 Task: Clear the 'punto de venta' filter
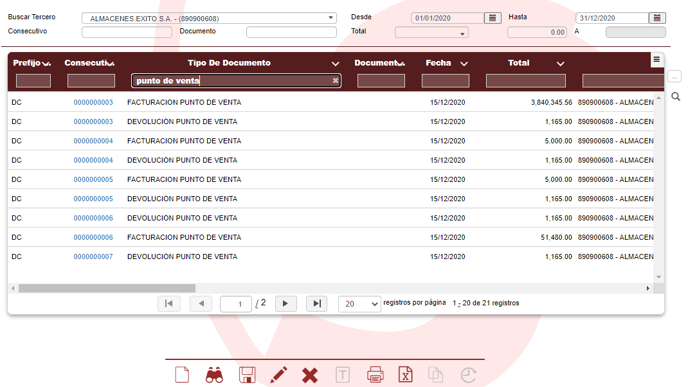(x=336, y=80)
